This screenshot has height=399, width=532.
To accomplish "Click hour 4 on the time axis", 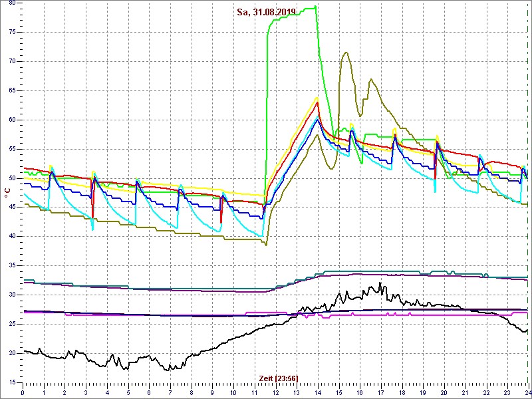I will point(107,392).
